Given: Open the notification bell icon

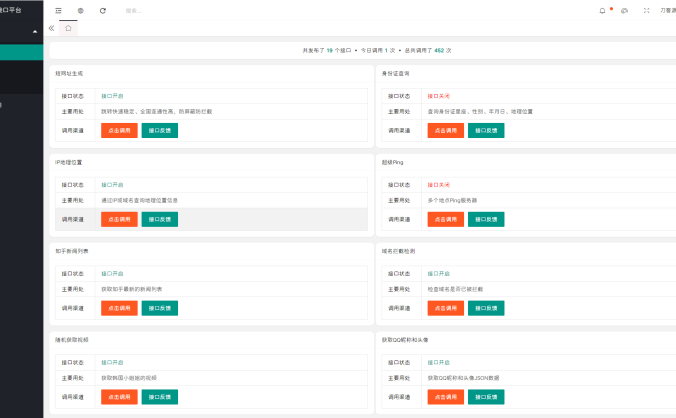Looking at the screenshot, I should pos(602,10).
